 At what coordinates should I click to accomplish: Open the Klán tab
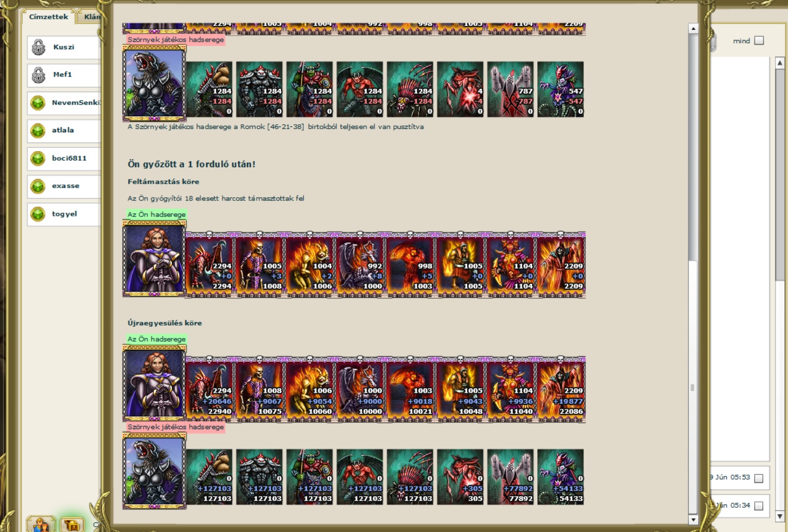tap(91, 17)
